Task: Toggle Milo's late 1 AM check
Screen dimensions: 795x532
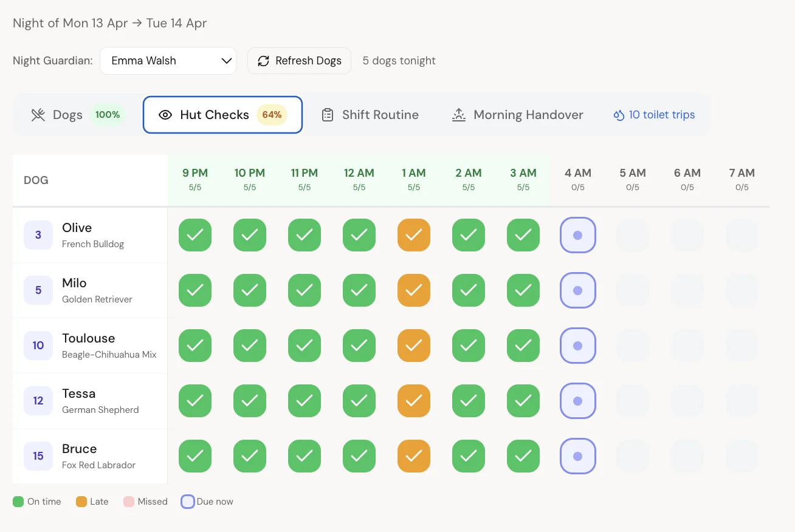Action: (414, 290)
